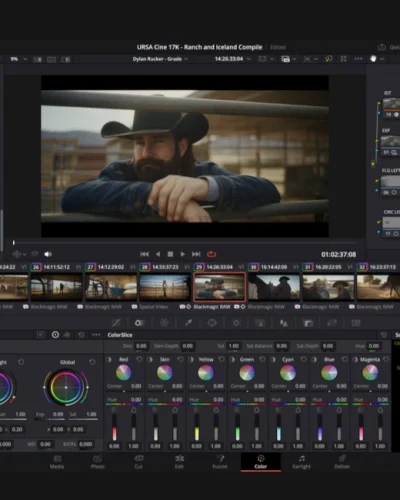Toggle the Cyan slice highlight
Viewport: 400px width, 500px height.
pyautogui.click(x=273, y=359)
